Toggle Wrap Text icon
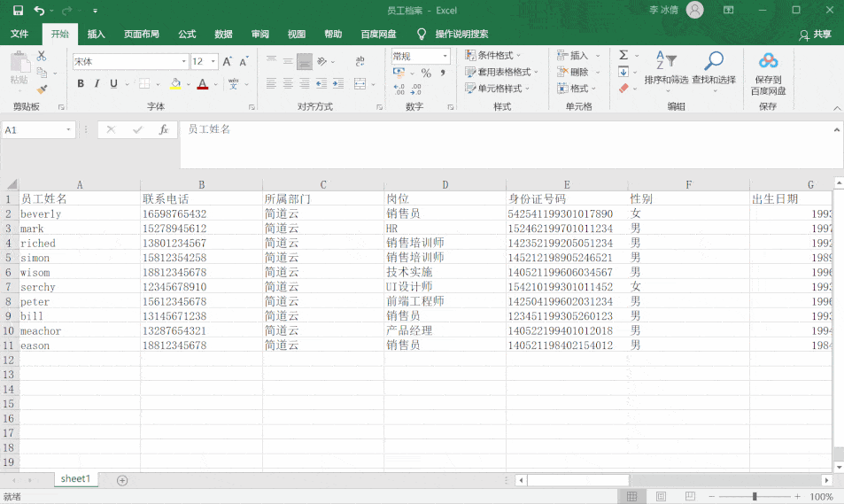Screen dimensions: 844x504 [360, 61]
